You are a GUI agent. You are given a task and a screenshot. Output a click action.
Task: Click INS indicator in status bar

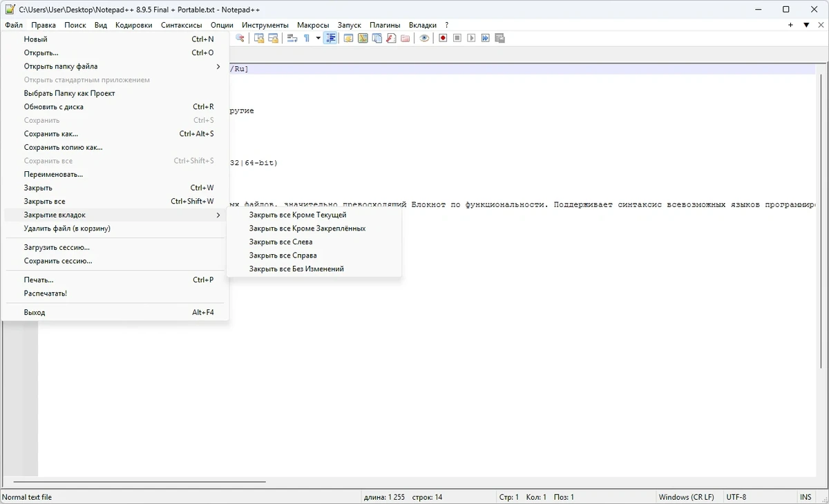click(806, 497)
